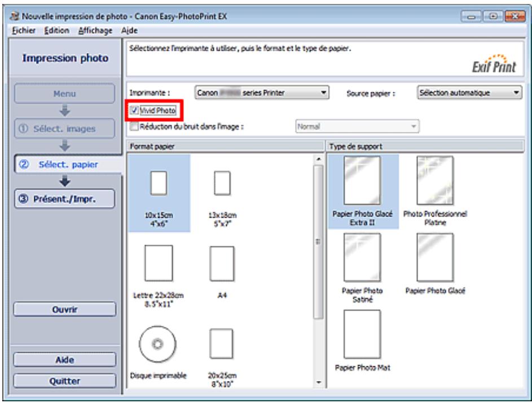Pick the Lettre 22x28cm paper icon

point(159,263)
